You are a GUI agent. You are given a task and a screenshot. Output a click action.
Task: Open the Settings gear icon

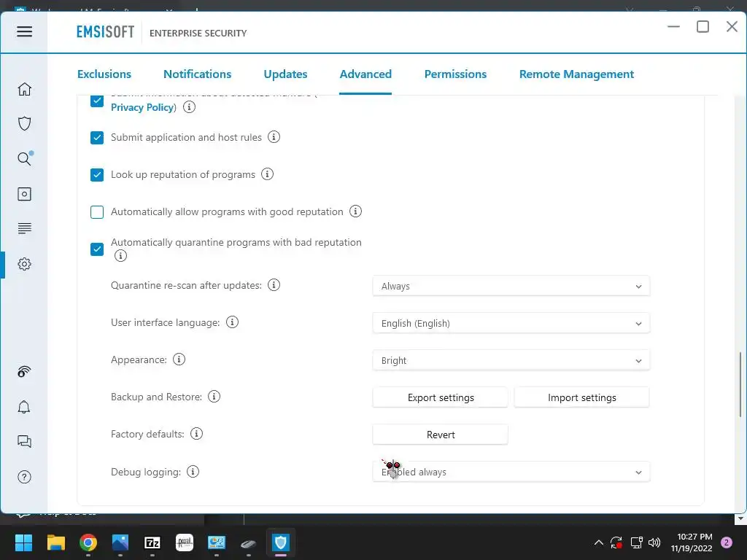[x=24, y=264]
